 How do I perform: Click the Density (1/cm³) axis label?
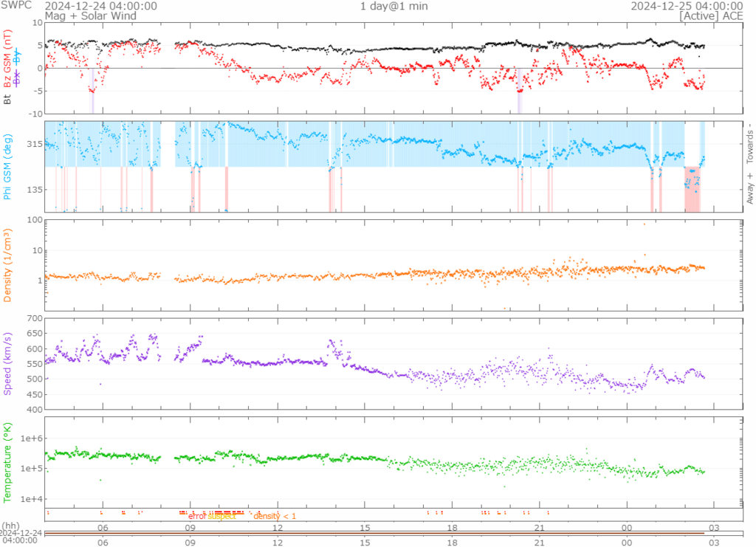(x=7, y=265)
